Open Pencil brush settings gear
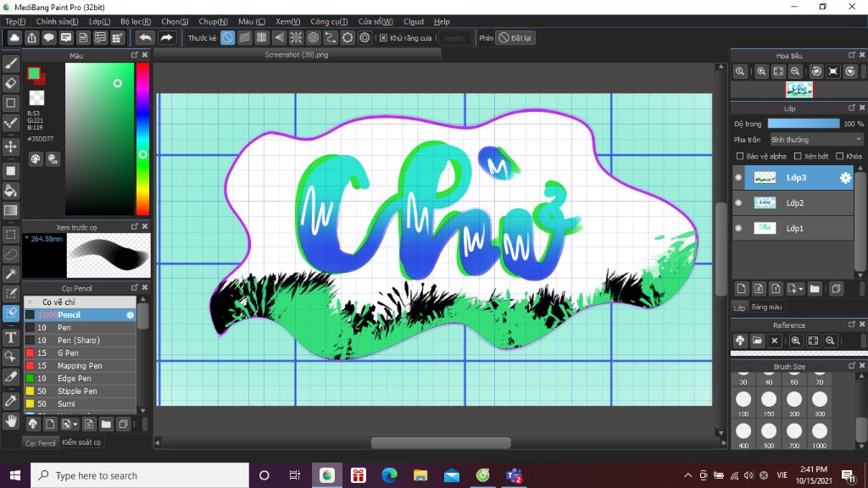The width and height of the screenshot is (868, 488). [x=130, y=315]
